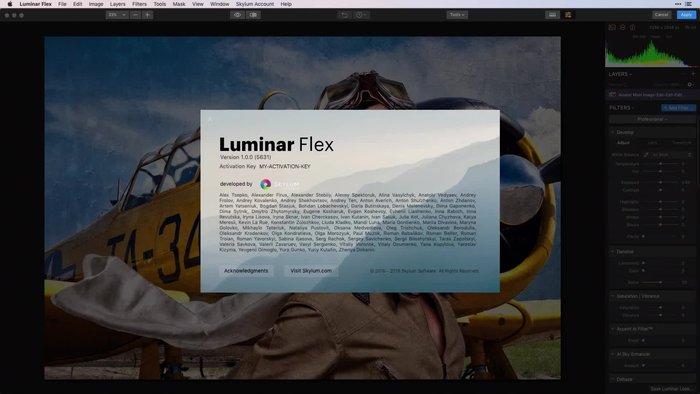Viewport: 700px width, 394px height.
Task: Click the plus icon to add a layer
Action: click(693, 74)
